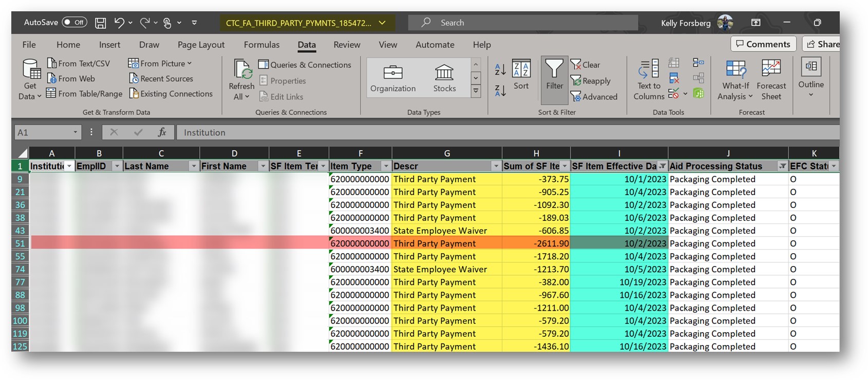
Task: Click the Relationships icon
Action: pos(698,78)
